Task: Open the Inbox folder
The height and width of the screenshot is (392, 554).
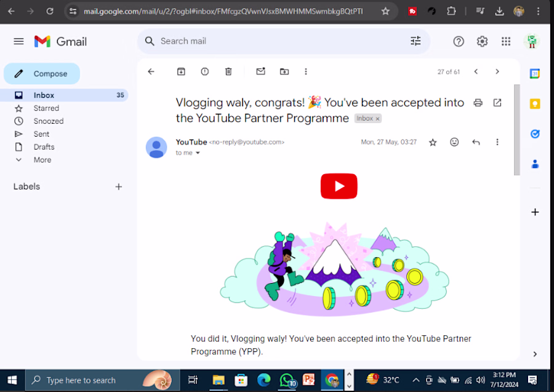Action: (64, 95)
